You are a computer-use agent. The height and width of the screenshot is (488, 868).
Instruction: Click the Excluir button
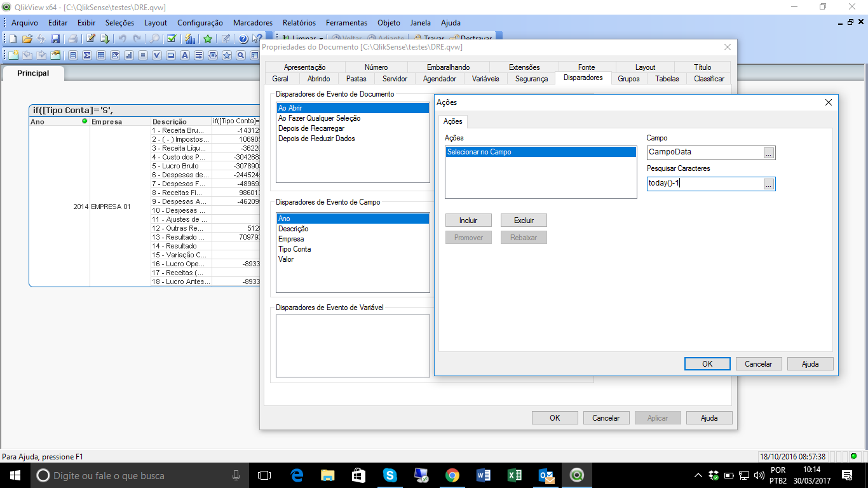[524, 220]
